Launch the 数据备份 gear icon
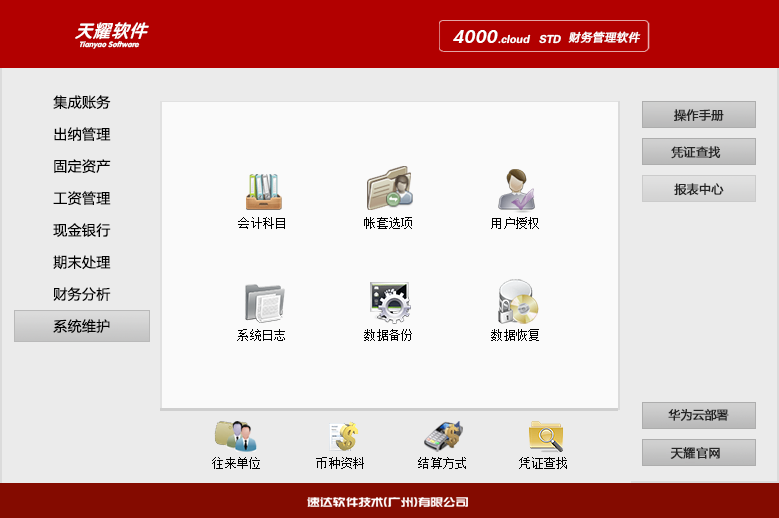 [390, 302]
